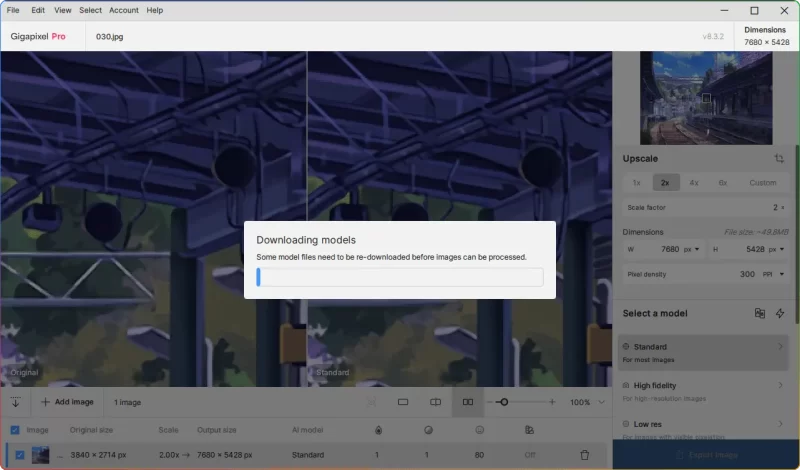Switch to split slider view
This screenshot has height=470, width=800.
(435, 402)
